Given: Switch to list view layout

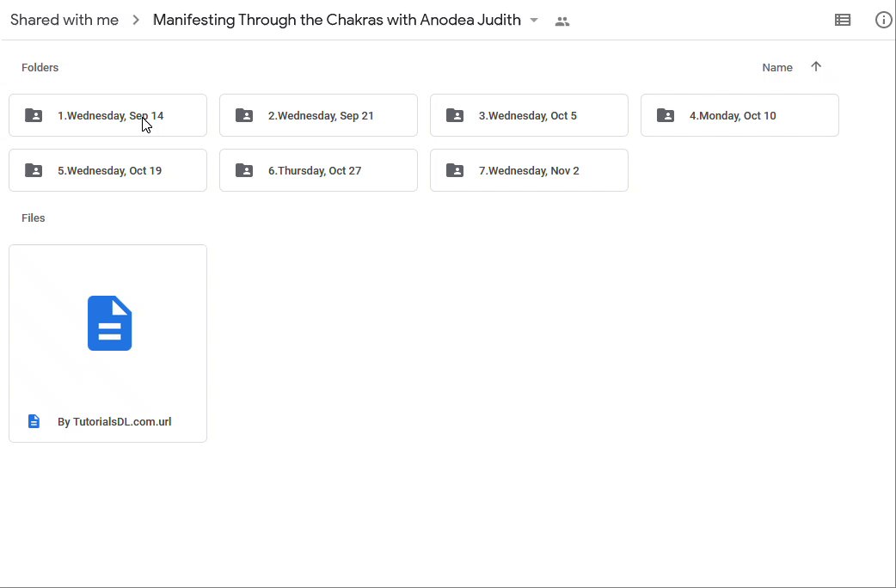Looking at the screenshot, I should (x=843, y=20).
